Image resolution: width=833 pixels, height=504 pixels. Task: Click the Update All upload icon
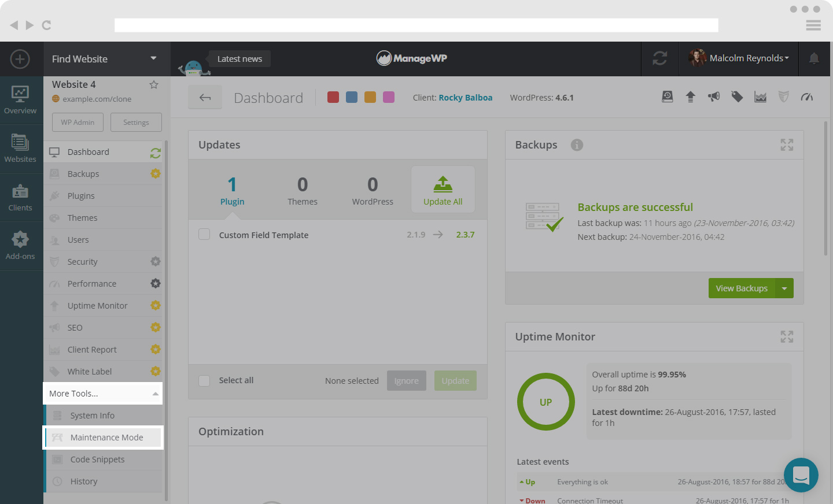pyautogui.click(x=443, y=184)
